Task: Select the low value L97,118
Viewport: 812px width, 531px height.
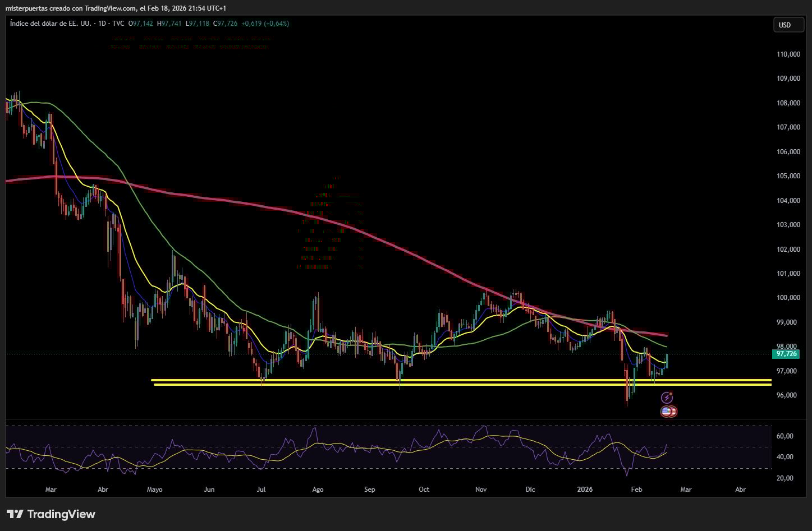Action: click(x=197, y=24)
